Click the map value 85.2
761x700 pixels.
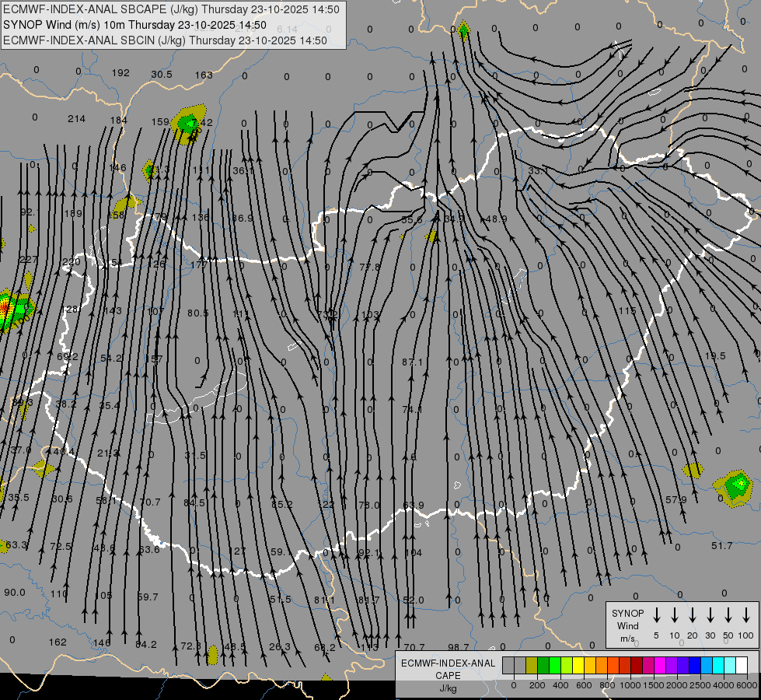282,504
